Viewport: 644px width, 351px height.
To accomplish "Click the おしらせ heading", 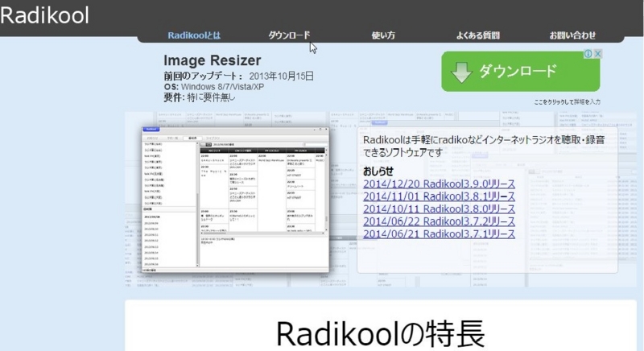I will tap(378, 171).
